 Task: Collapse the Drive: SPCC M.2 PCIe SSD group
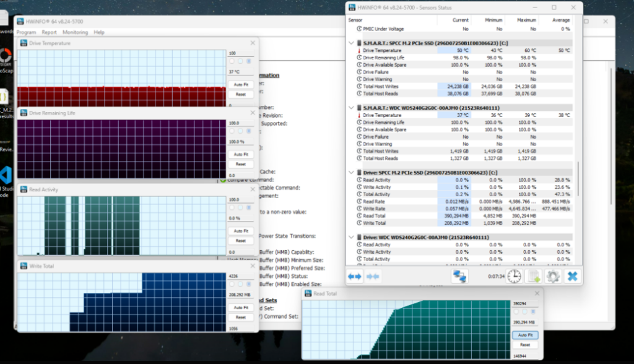[352, 172]
